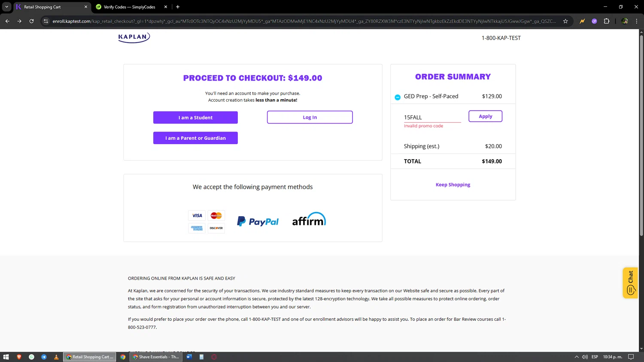
Task: Launch Brave from the taskbar
Action: 19,357
